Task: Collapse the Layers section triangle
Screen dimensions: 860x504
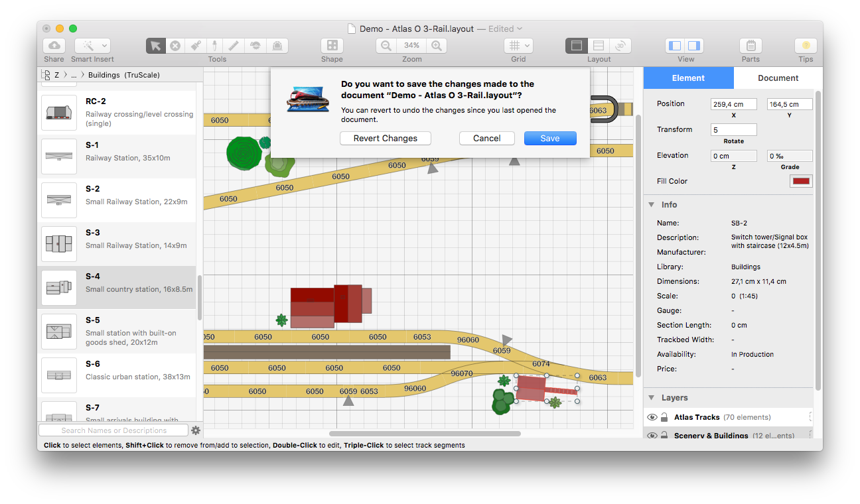Action: point(651,398)
